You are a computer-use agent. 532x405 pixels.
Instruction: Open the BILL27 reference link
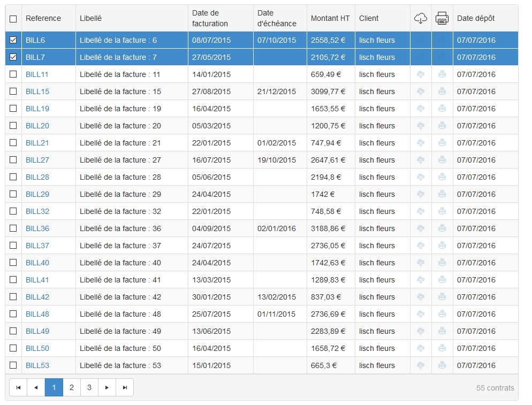pos(37,160)
